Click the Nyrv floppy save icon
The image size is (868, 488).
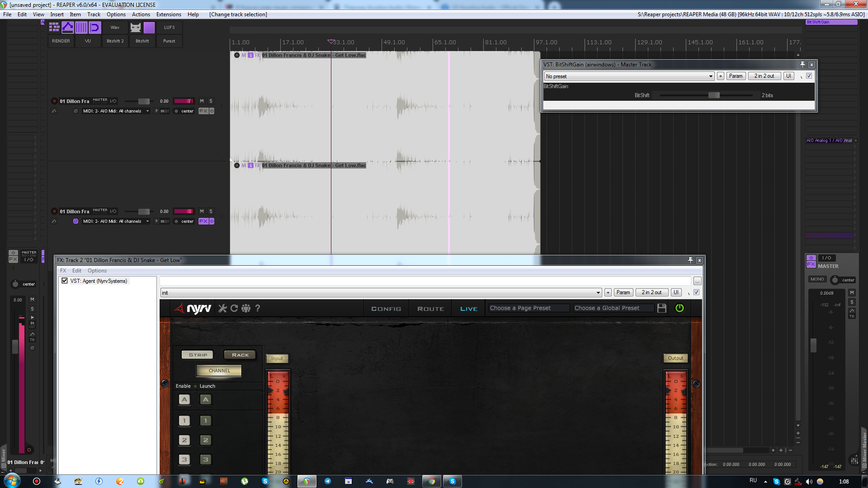[x=662, y=308]
